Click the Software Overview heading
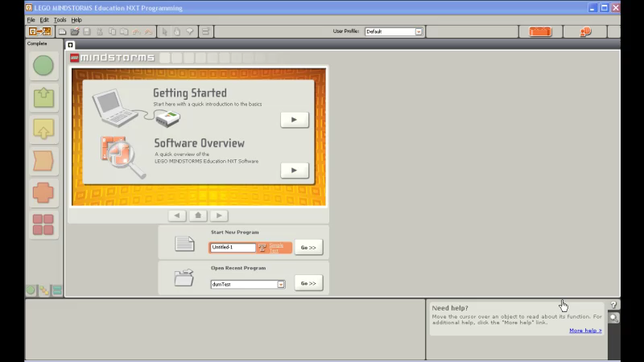Viewport: 644px width, 362px height. coord(199,143)
